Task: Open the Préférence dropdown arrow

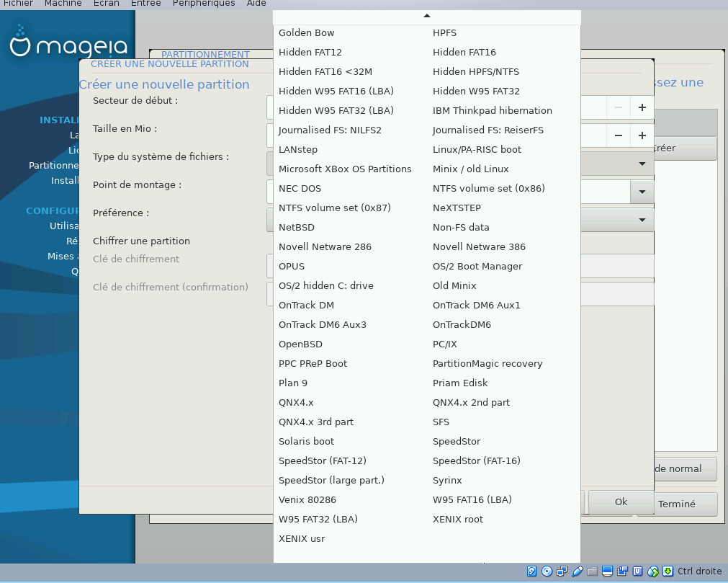Action: pos(642,220)
